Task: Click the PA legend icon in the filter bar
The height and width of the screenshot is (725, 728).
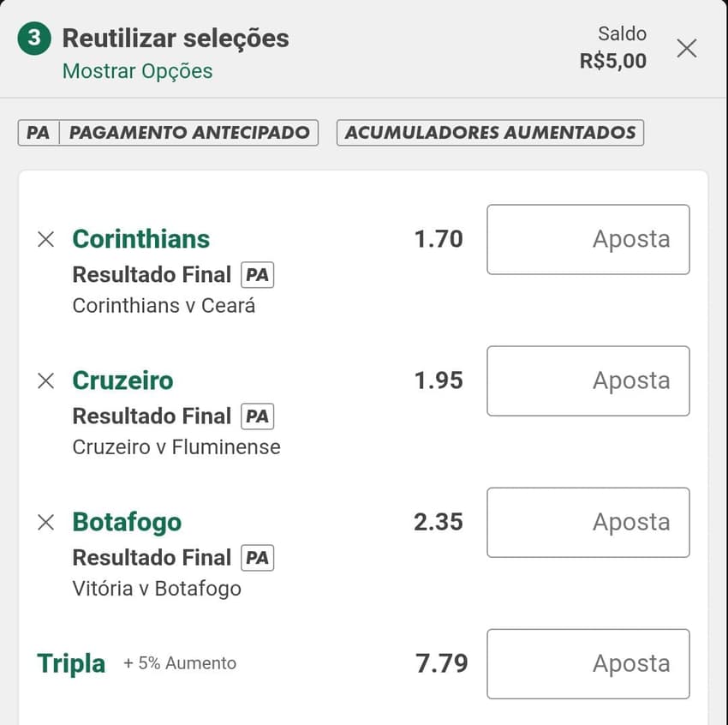Action: (x=38, y=133)
